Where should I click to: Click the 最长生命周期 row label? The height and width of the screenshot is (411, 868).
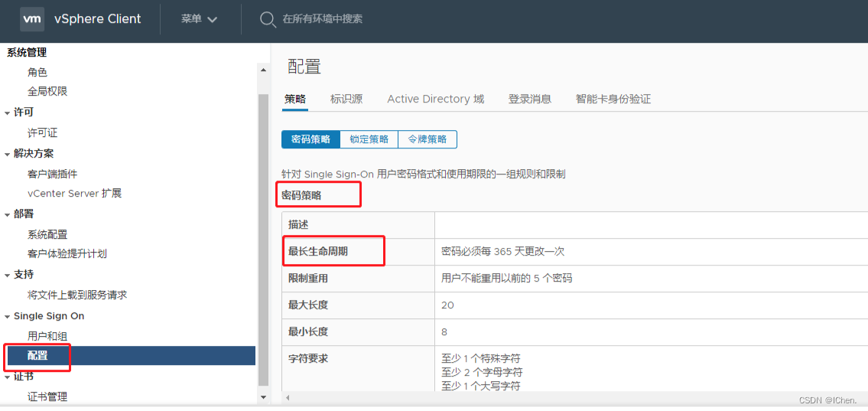point(318,252)
